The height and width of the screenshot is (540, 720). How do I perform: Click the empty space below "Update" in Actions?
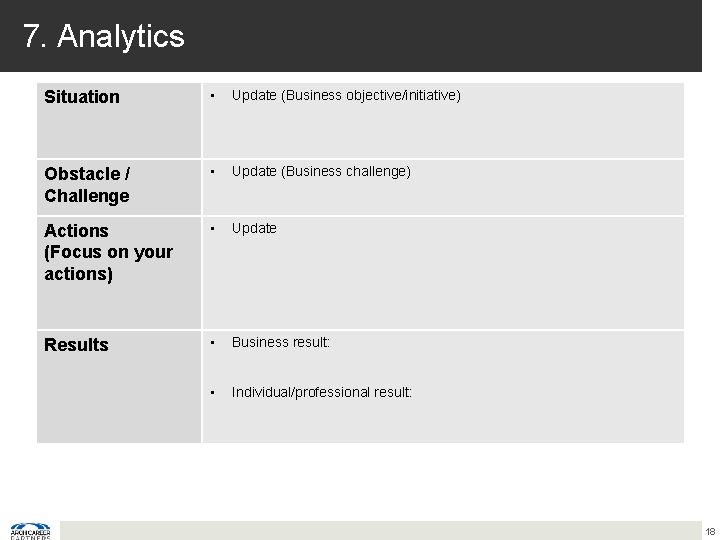pyautogui.click(x=440, y=285)
